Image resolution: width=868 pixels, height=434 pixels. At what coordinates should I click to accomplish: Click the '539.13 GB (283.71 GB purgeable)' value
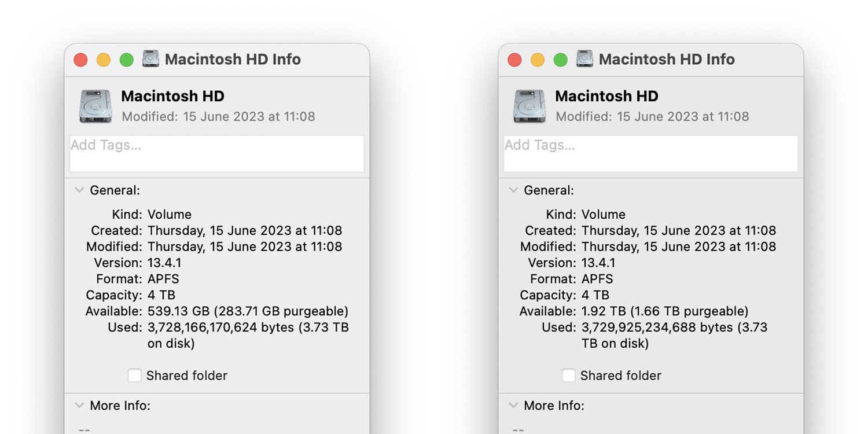248,311
